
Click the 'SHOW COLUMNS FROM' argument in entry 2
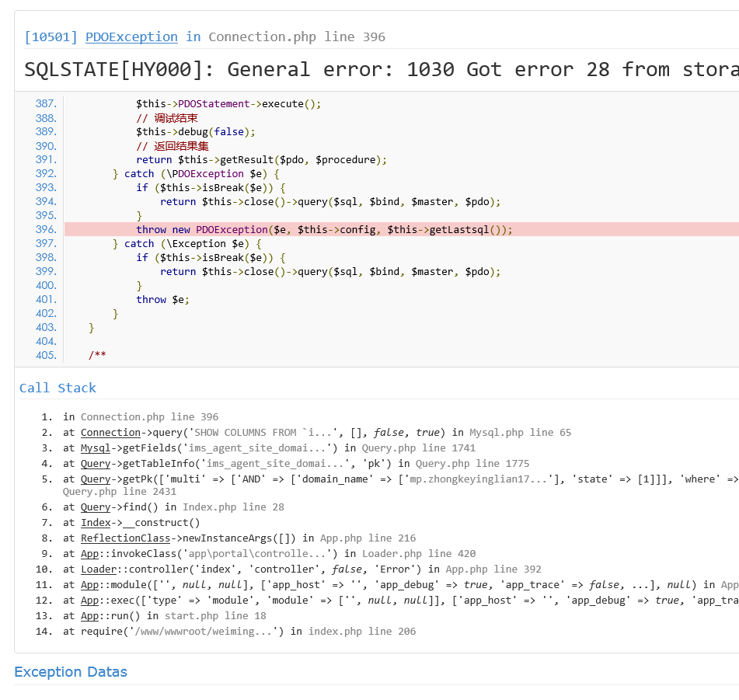(266, 433)
